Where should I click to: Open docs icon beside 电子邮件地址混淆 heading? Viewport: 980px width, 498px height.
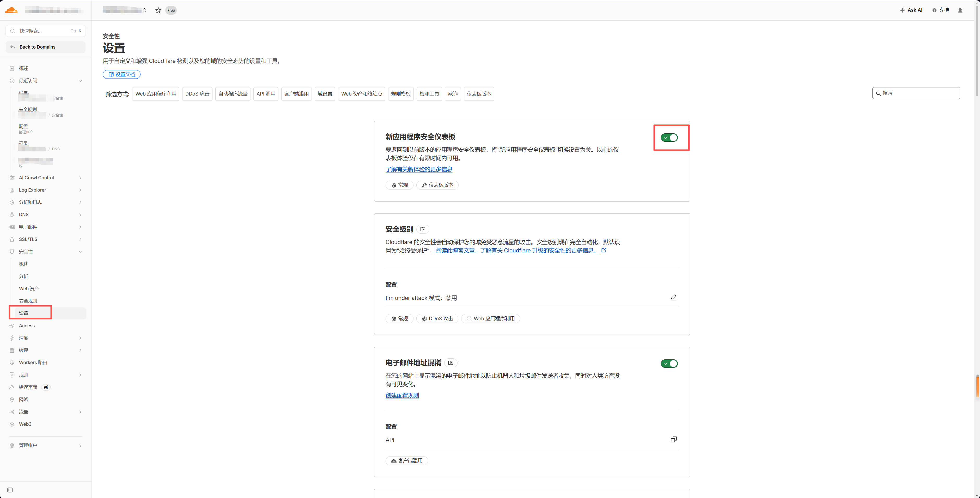[x=451, y=363]
